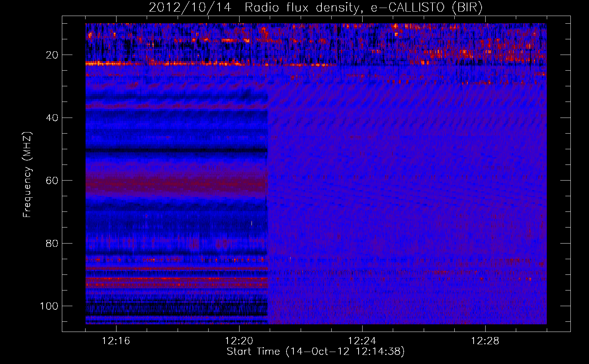Click the 100 MHz frequency tick label

point(49,306)
